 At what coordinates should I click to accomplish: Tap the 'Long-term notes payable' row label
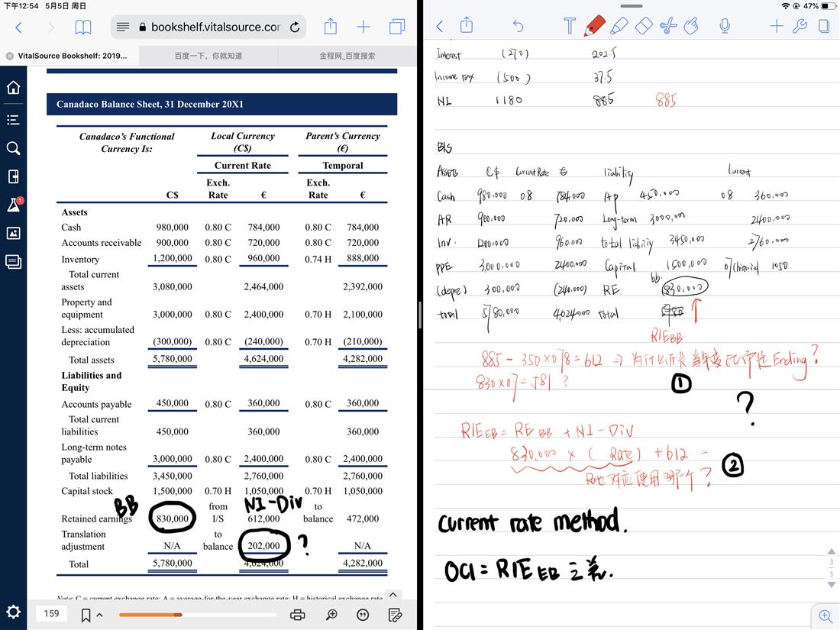94,453
